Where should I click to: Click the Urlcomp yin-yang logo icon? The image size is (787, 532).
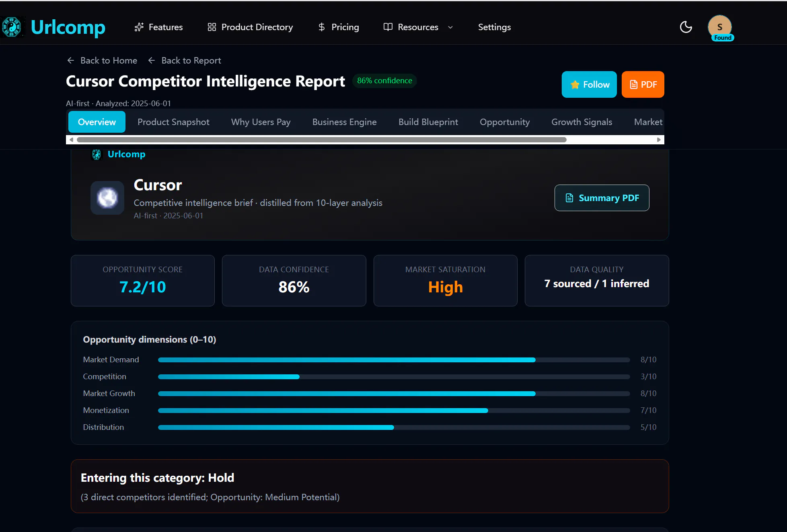(12, 27)
